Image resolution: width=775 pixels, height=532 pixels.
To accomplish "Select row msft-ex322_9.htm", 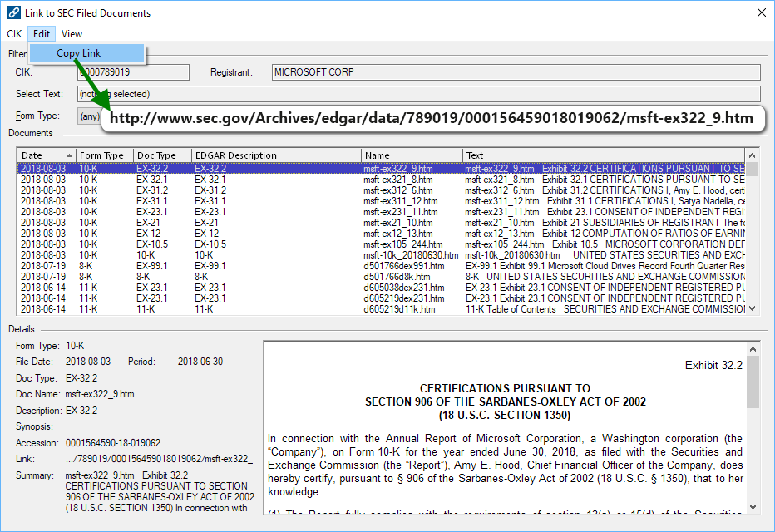I will [381, 169].
